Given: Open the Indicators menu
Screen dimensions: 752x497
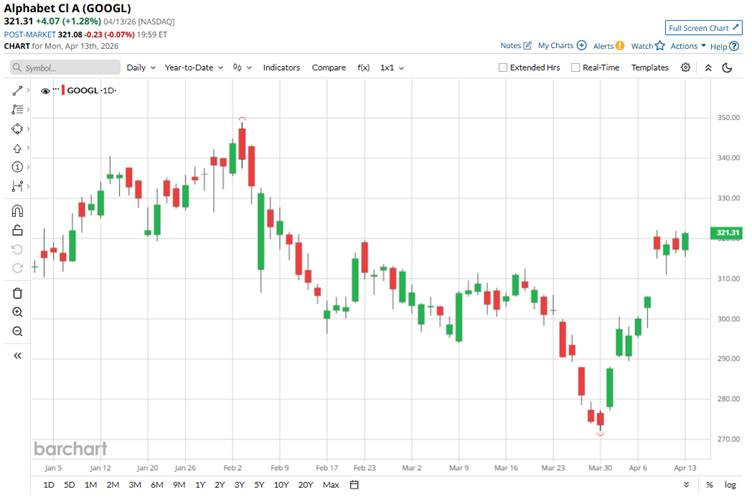Looking at the screenshot, I should pyautogui.click(x=281, y=67).
